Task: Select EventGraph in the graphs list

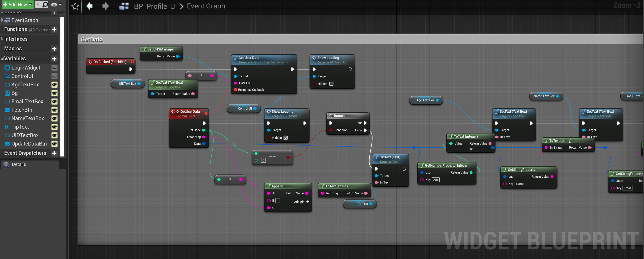Action: tap(25, 20)
